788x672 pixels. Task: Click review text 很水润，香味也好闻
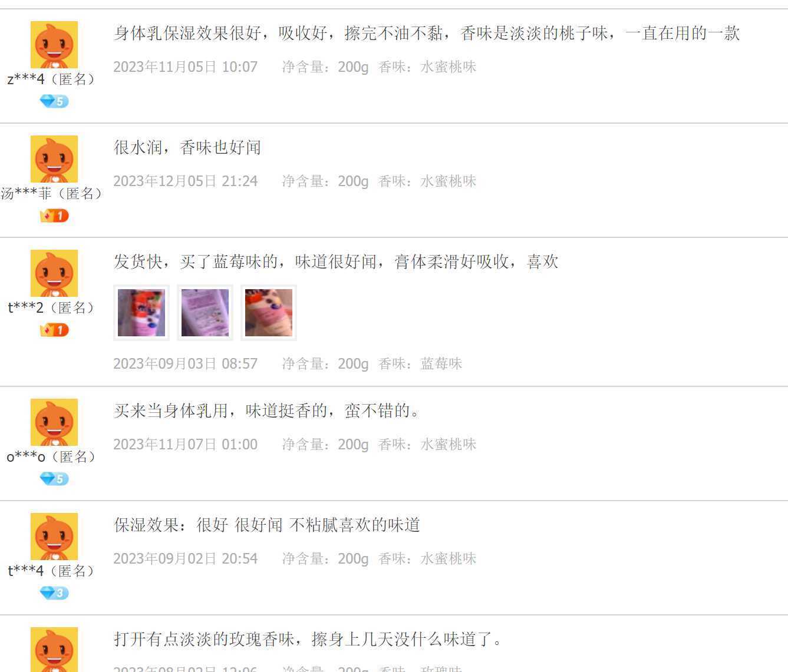[x=187, y=147]
